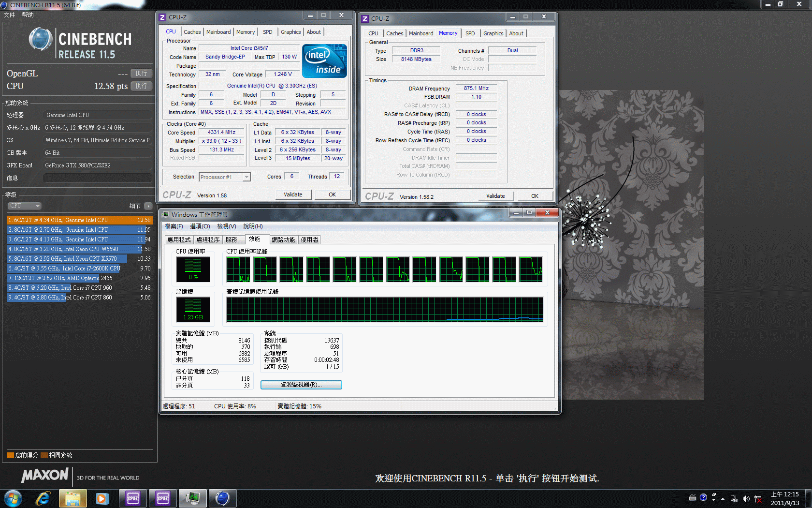
Task: Open Task Manager 檔案(F) menu
Action: (x=174, y=226)
